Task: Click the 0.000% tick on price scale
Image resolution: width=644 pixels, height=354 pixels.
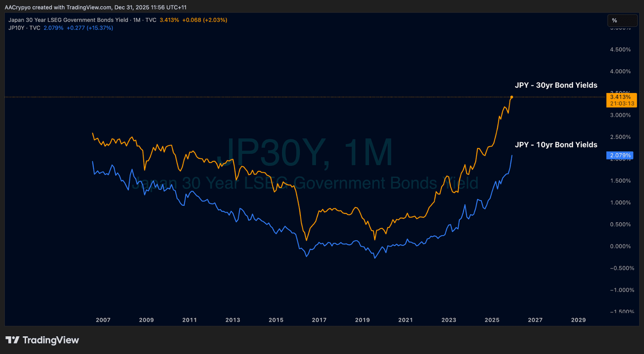Action: [x=620, y=246]
